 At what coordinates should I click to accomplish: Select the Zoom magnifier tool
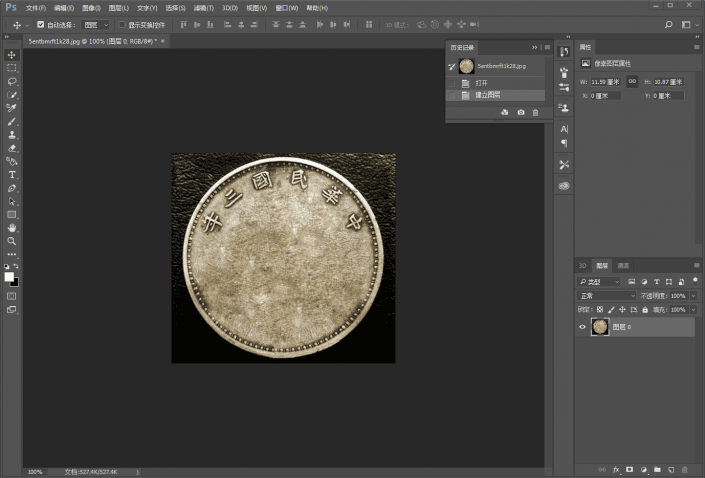[12, 241]
